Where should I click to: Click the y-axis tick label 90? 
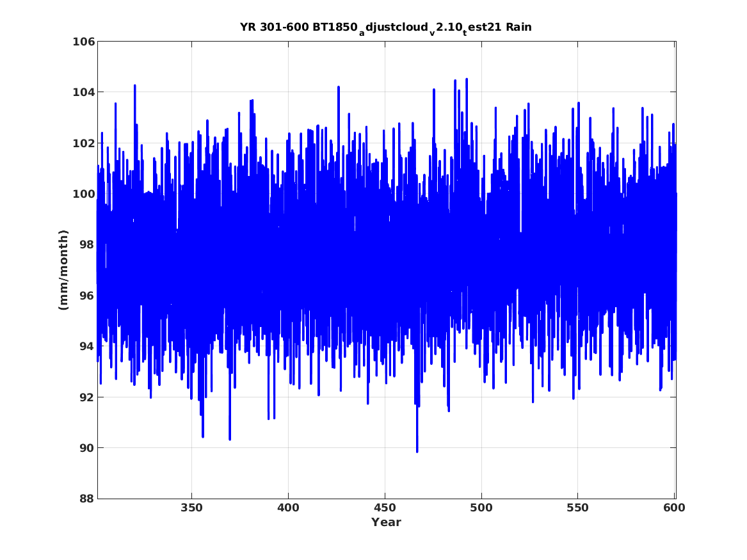pyautogui.click(x=87, y=447)
